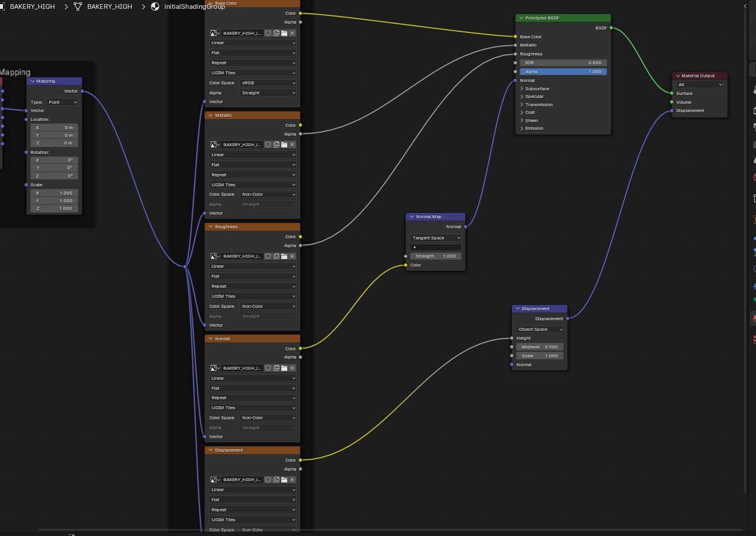
Task: Click the Material Output node header
Action: [x=700, y=75]
